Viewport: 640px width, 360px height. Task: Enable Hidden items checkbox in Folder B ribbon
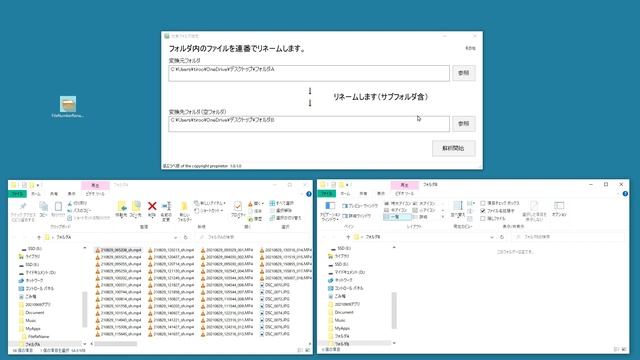483,218
